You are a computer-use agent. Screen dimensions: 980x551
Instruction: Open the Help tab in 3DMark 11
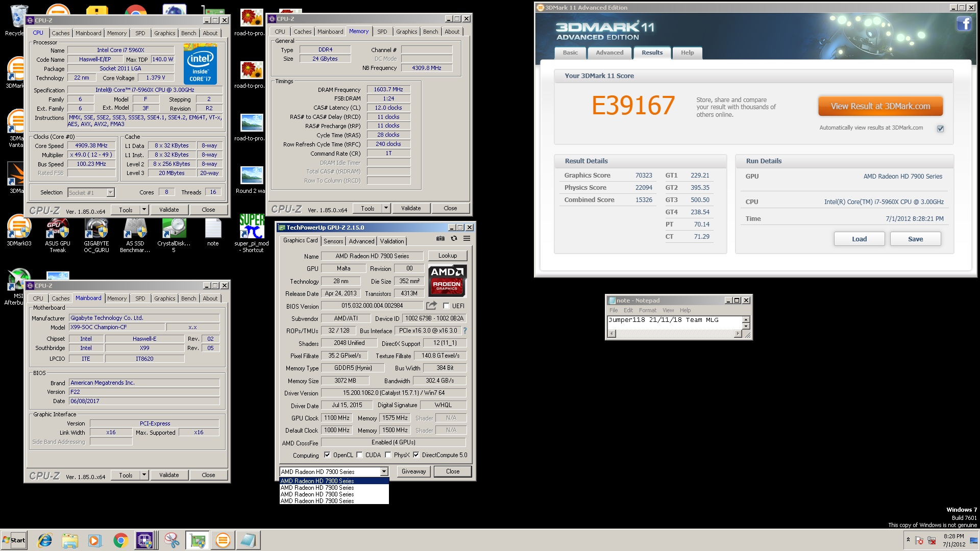688,53
